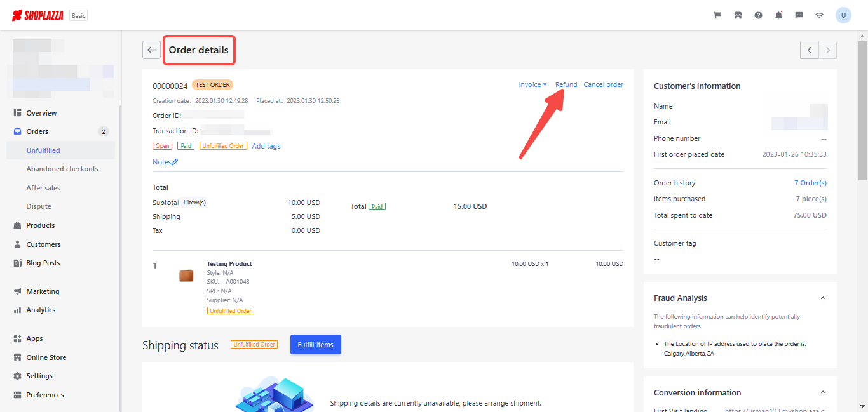This screenshot has height=412, width=868.
Task: Click the 15.00 USD order total
Action: [x=470, y=206]
